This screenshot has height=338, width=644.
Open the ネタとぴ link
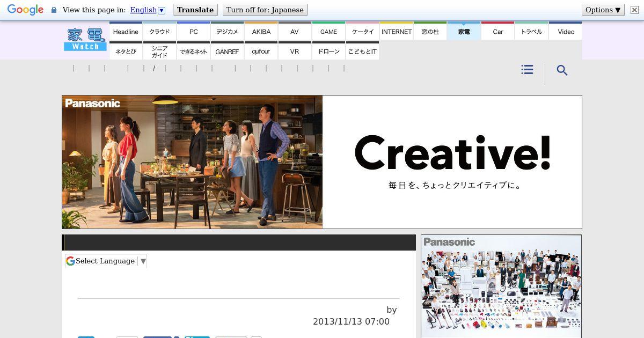[x=126, y=51]
